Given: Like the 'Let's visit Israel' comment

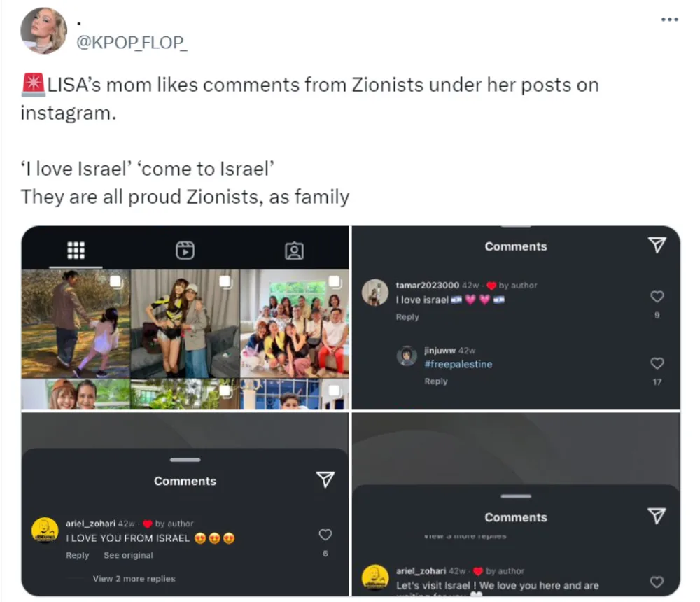Looking at the screenshot, I should point(657,582).
